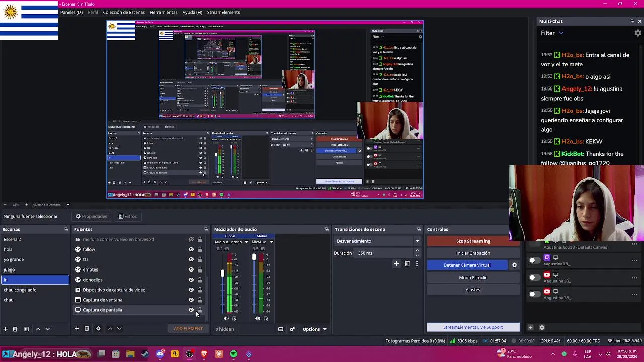Viewport: 644px width, 362px height.
Task: Hide the emotes source
Action: click(191, 269)
